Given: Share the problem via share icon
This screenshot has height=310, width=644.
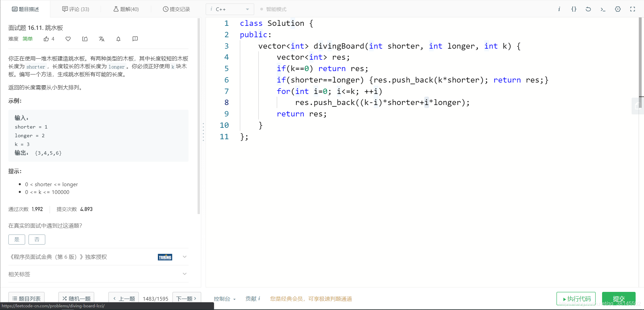Looking at the screenshot, I should pos(85,39).
